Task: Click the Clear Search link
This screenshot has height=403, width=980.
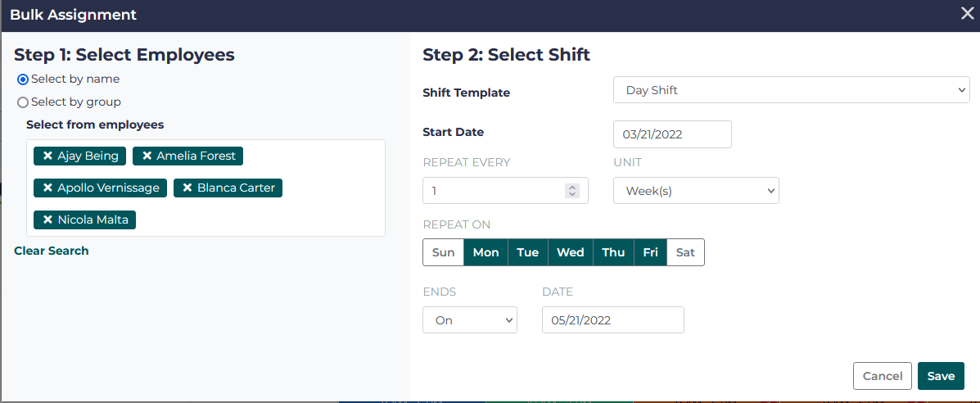Action: [x=52, y=251]
